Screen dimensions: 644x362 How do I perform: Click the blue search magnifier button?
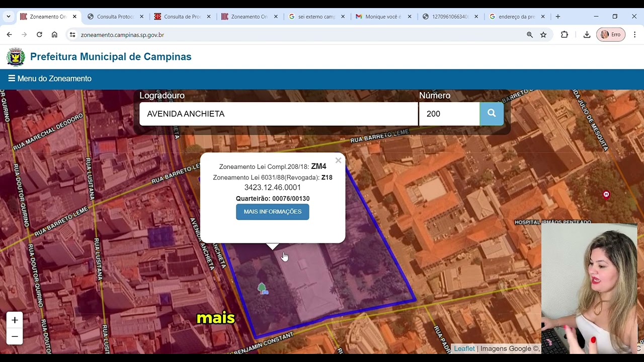(x=492, y=114)
